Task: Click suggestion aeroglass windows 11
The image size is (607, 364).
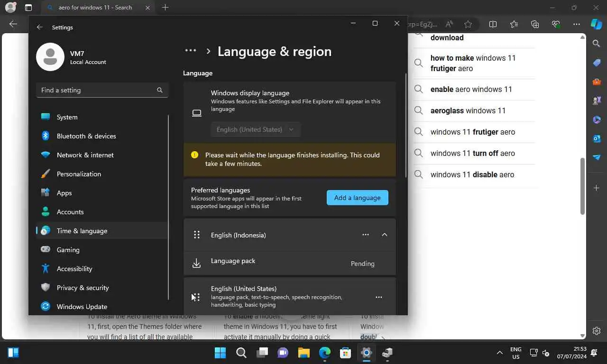Action: (x=474, y=110)
